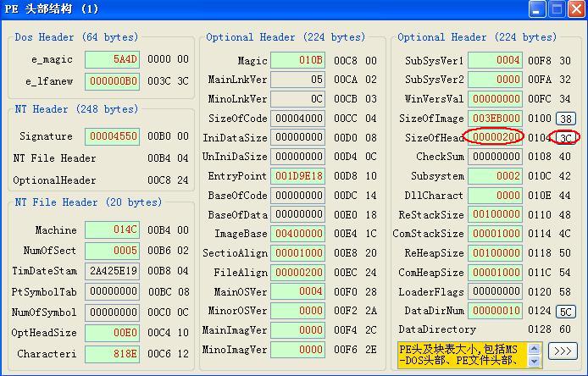Select the OptHeadSize value 00E0
Screen dimensions: 588x376
pyautogui.click(x=112, y=333)
